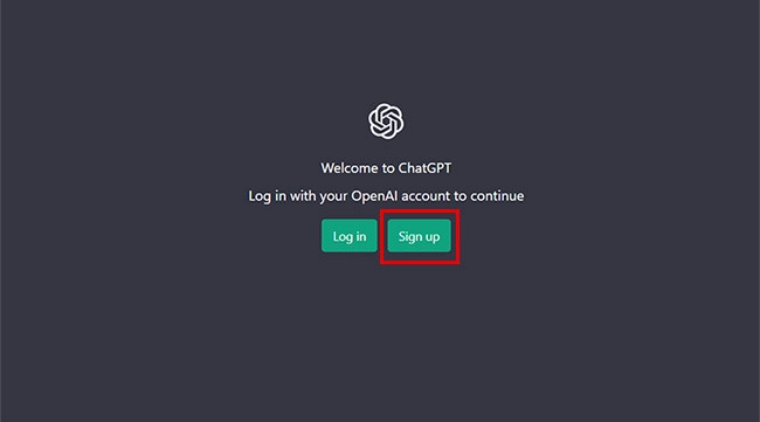
Task: Click the button right of Log in
Action: click(419, 236)
